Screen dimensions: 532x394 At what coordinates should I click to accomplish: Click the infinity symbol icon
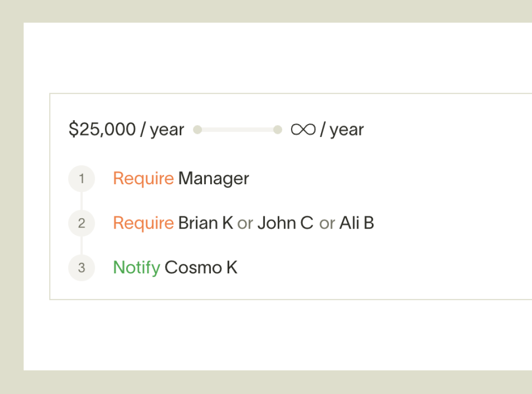click(x=302, y=130)
